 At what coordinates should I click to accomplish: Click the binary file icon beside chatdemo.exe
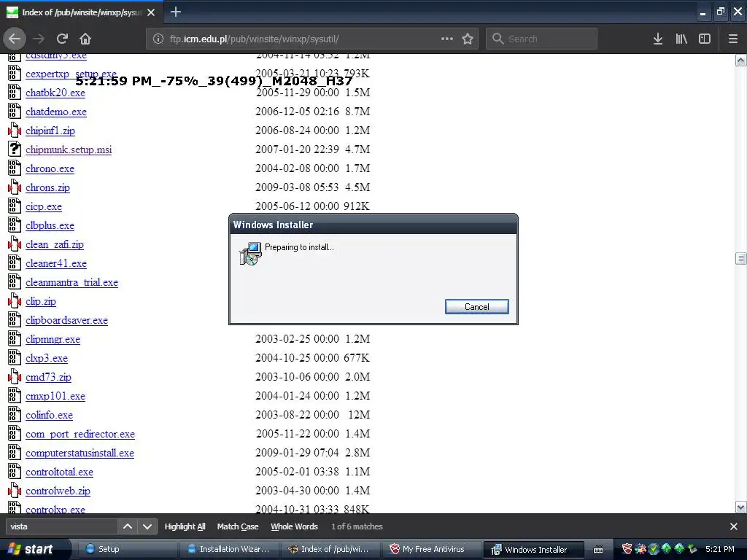point(15,111)
